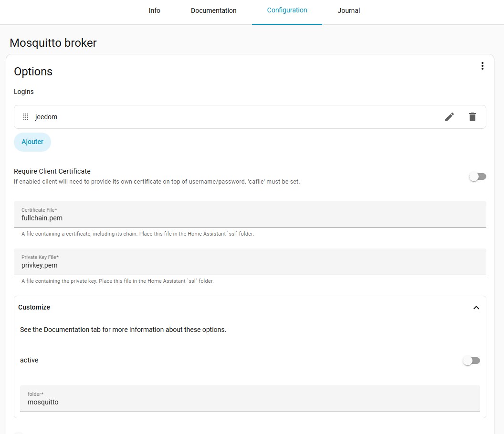This screenshot has height=434, width=504.
Task: Select the jeedom entry name in Logins
Action: [x=46, y=117]
